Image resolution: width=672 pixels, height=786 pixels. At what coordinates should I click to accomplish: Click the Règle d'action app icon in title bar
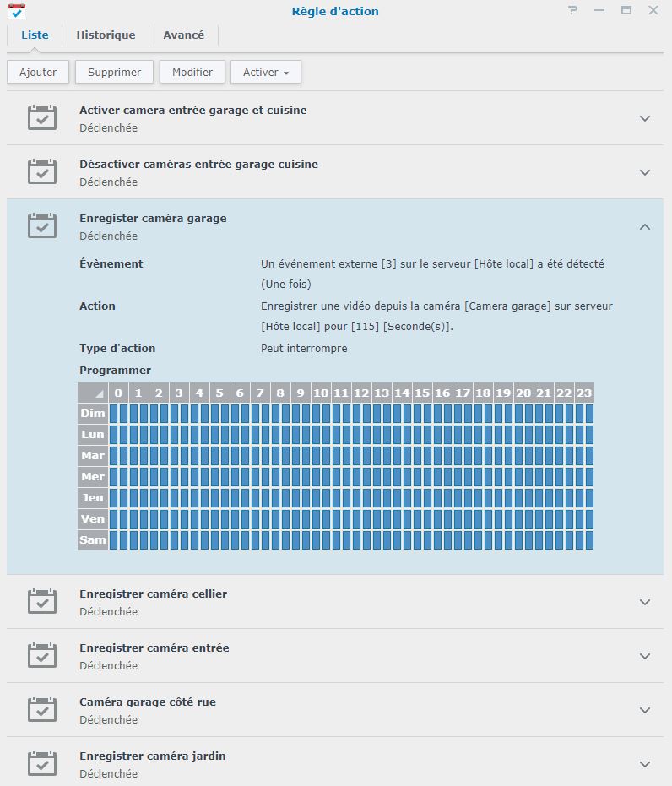16,11
